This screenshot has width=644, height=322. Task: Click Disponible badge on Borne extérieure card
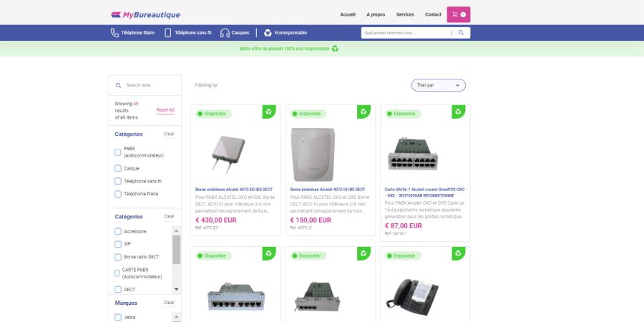[213, 114]
